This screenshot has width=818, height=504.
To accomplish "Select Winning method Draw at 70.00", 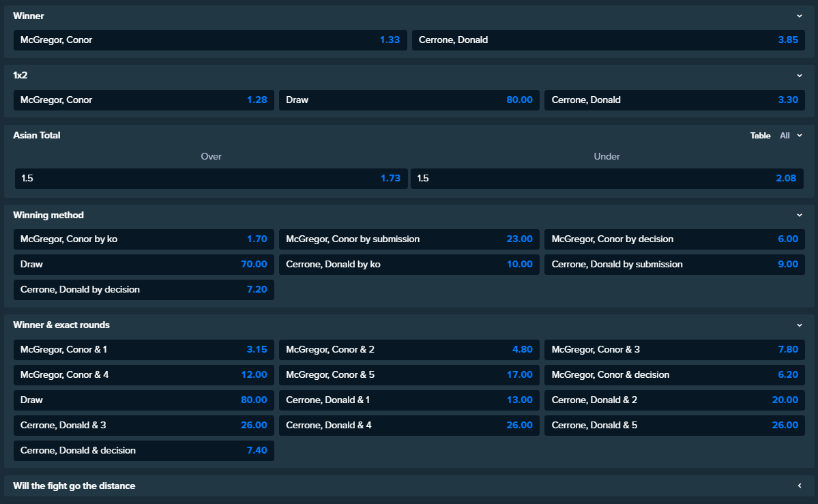I will (143, 265).
